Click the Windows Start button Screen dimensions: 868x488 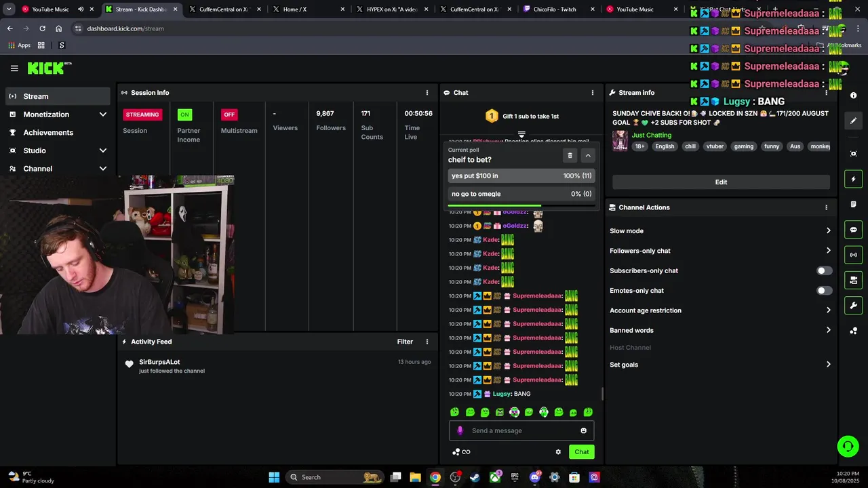tap(274, 477)
